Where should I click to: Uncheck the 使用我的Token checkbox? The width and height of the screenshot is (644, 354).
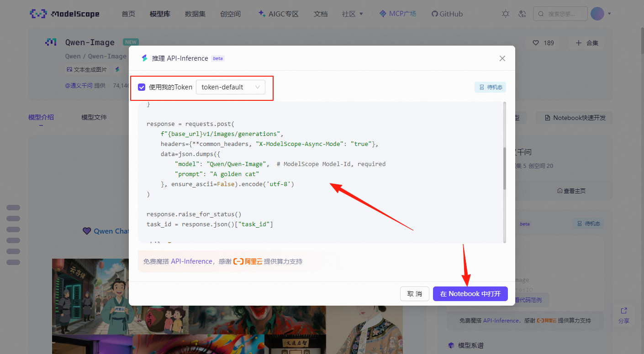pos(142,87)
